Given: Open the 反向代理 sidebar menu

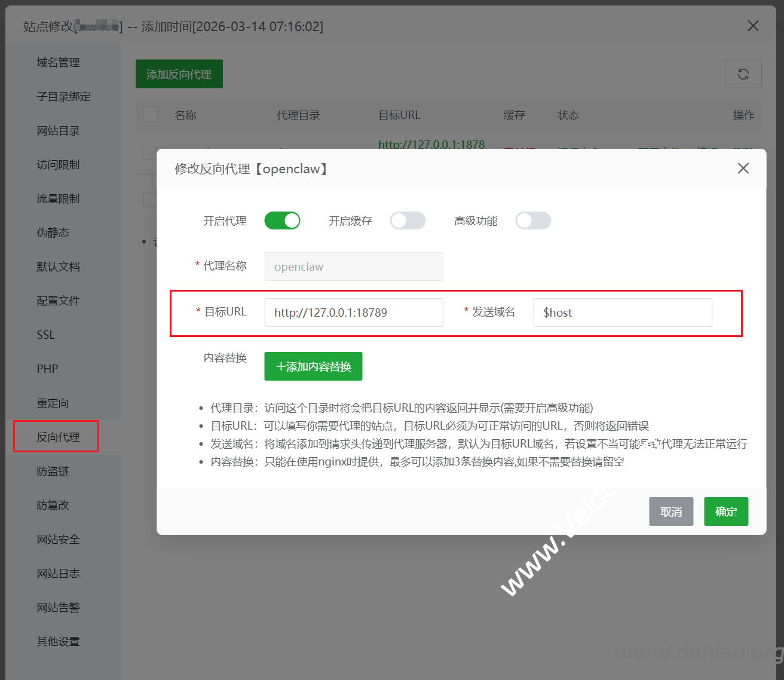Looking at the screenshot, I should click(x=58, y=437).
